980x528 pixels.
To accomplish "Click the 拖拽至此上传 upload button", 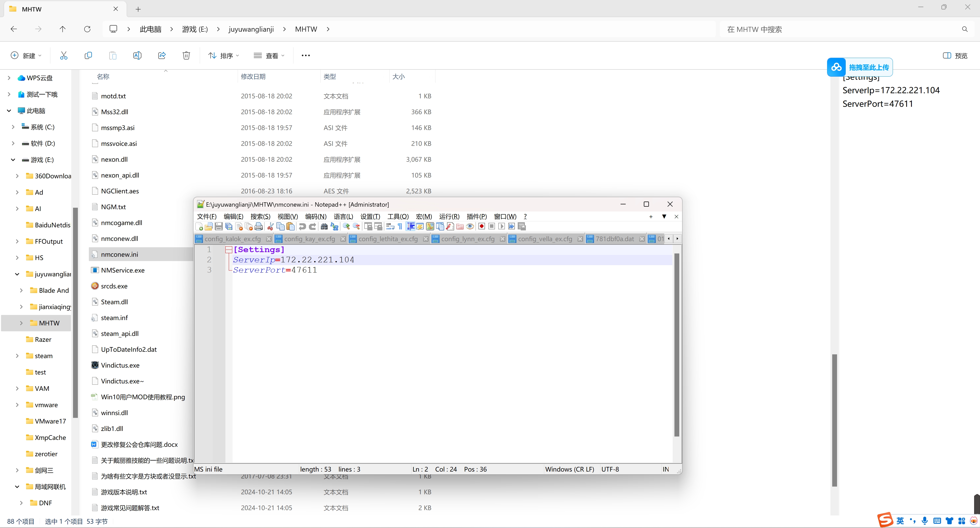I will [860, 67].
